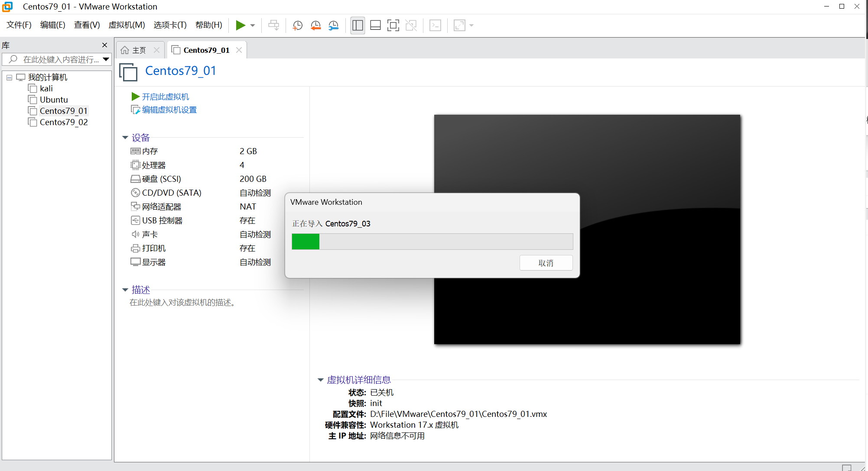
Task: Collapse the 描述 section
Action: pyautogui.click(x=125, y=290)
